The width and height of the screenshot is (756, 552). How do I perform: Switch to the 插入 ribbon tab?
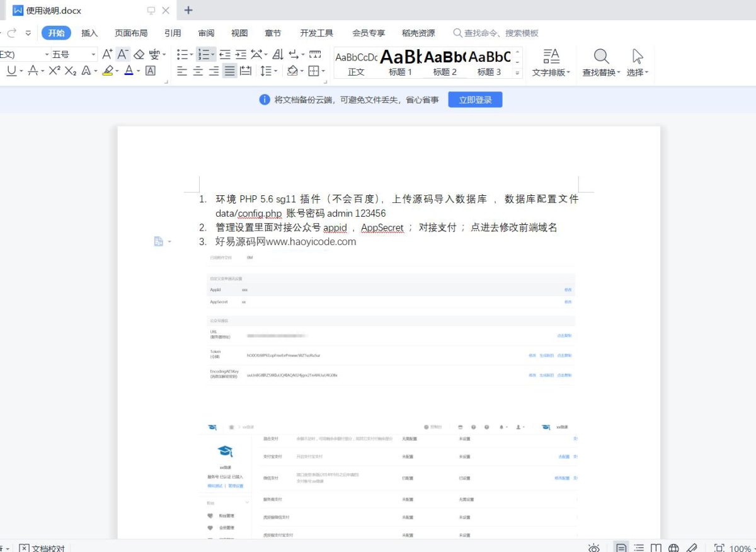[x=89, y=33]
